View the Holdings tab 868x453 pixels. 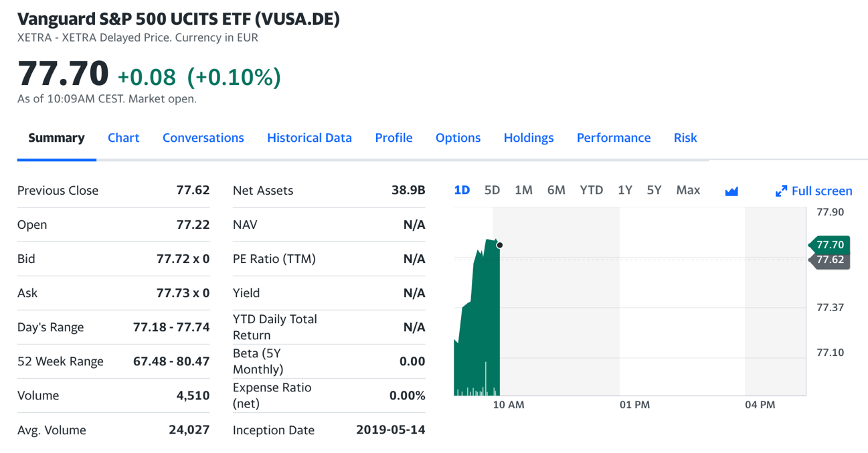click(528, 138)
